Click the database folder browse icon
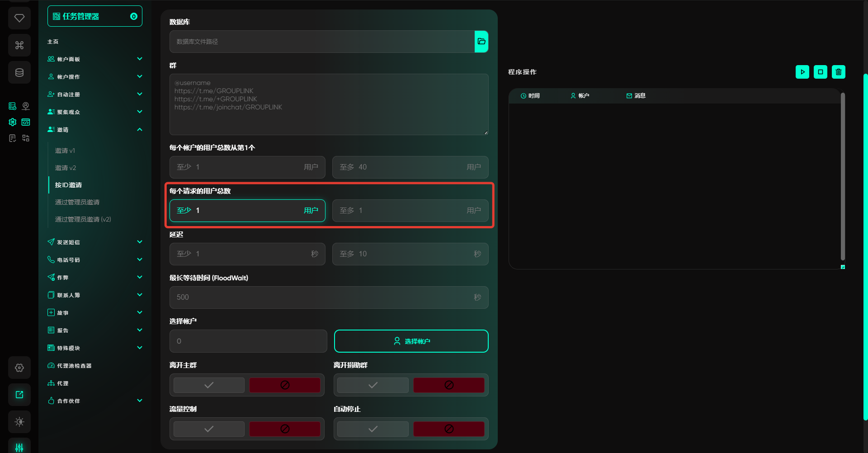 481,42
